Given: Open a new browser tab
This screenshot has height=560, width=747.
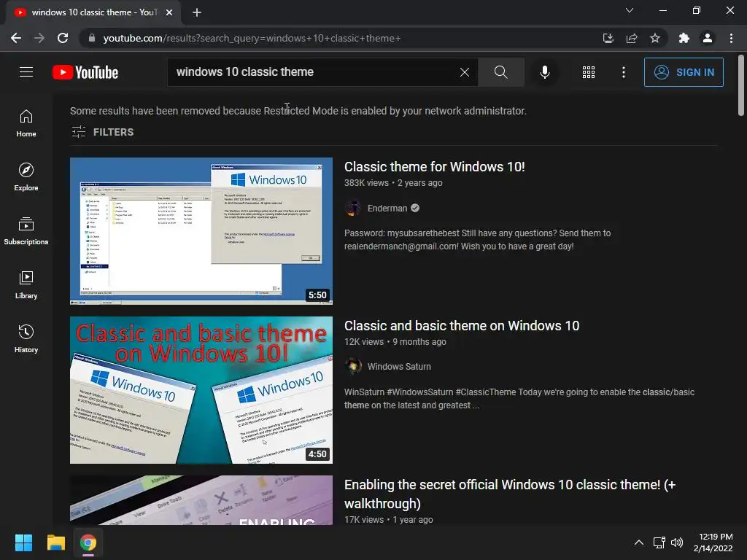Looking at the screenshot, I should click(197, 12).
